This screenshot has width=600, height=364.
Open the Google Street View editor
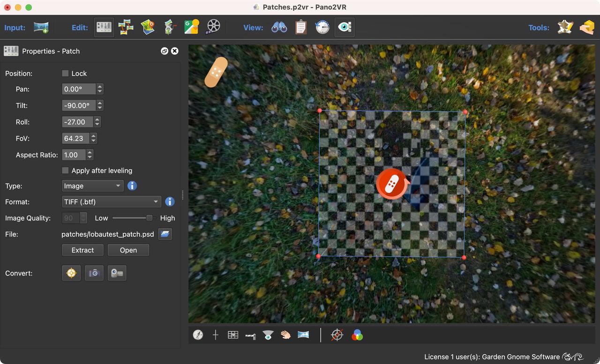(191, 28)
